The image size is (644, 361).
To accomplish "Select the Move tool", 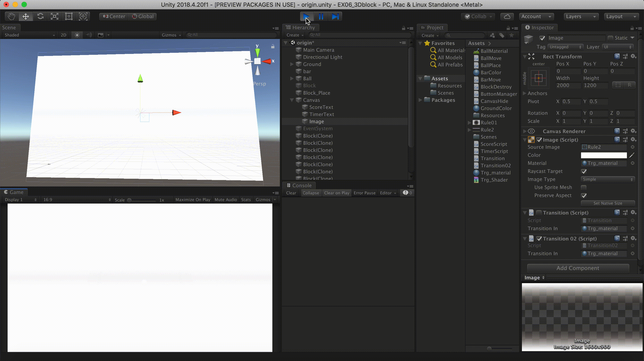I will 25,17.
